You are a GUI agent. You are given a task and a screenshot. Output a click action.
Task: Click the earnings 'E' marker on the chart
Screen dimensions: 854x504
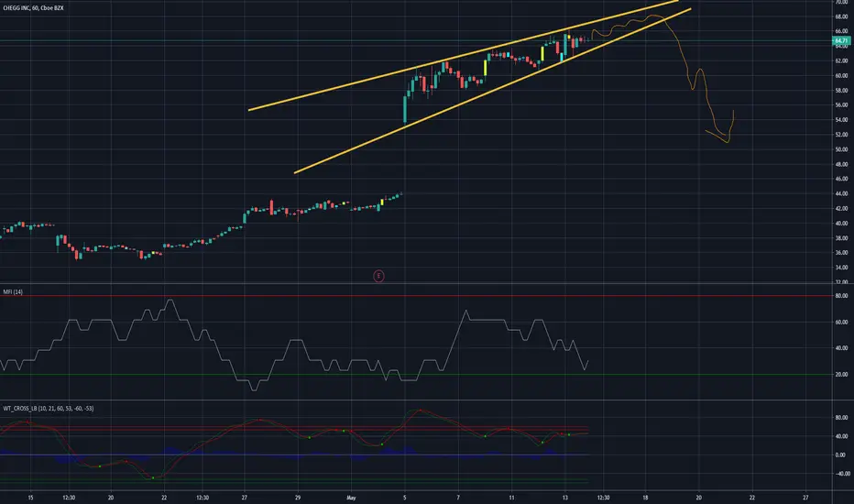click(378, 276)
